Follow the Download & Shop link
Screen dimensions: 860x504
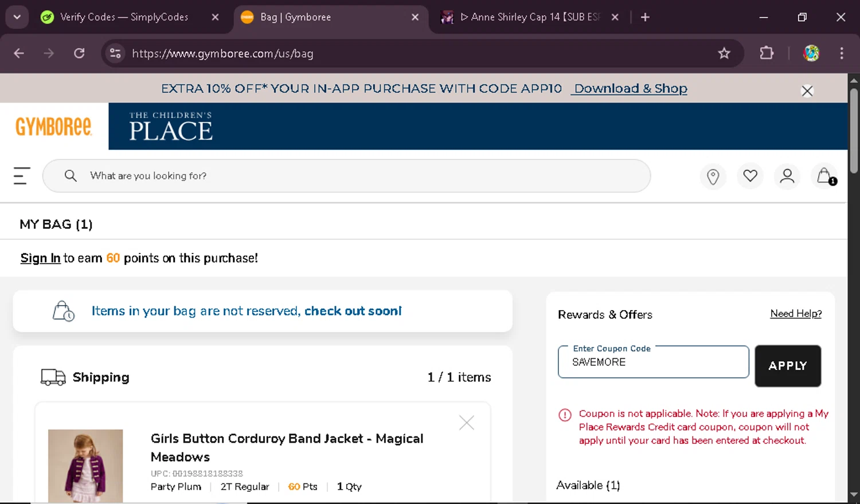[631, 88]
